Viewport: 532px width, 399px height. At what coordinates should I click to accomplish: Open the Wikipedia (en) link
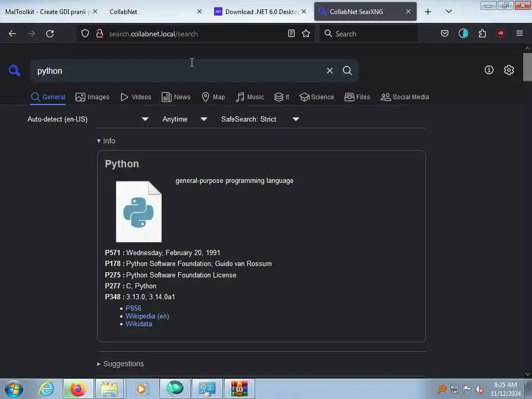point(147,316)
